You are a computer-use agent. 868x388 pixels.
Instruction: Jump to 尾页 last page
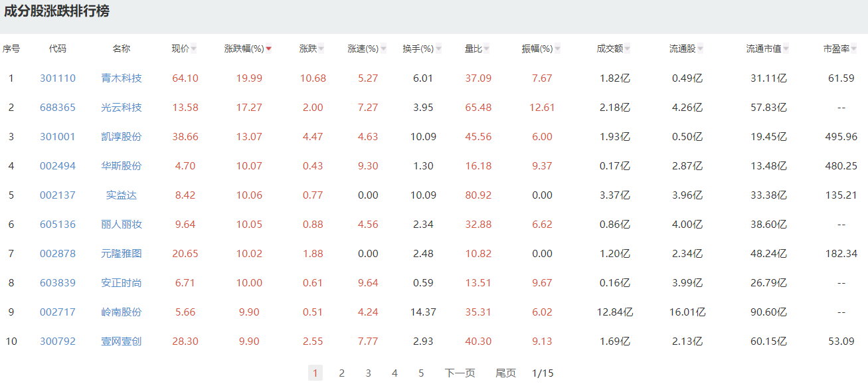coord(506,373)
